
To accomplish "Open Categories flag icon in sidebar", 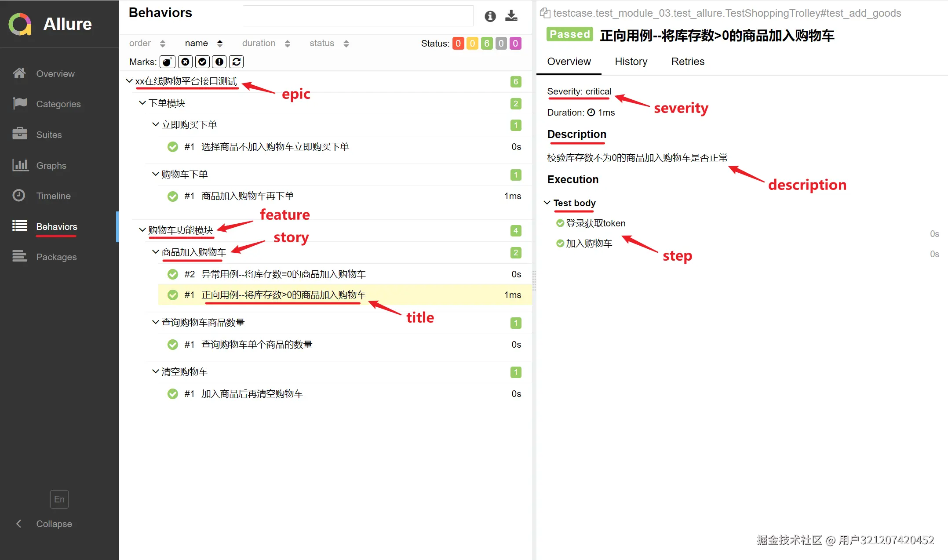I will (x=20, y=104).
